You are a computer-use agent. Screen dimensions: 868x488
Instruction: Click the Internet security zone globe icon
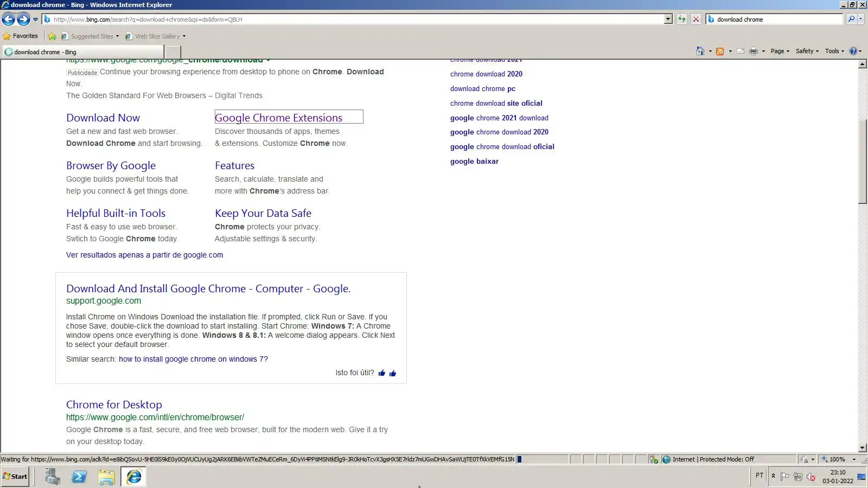point(666,459)
